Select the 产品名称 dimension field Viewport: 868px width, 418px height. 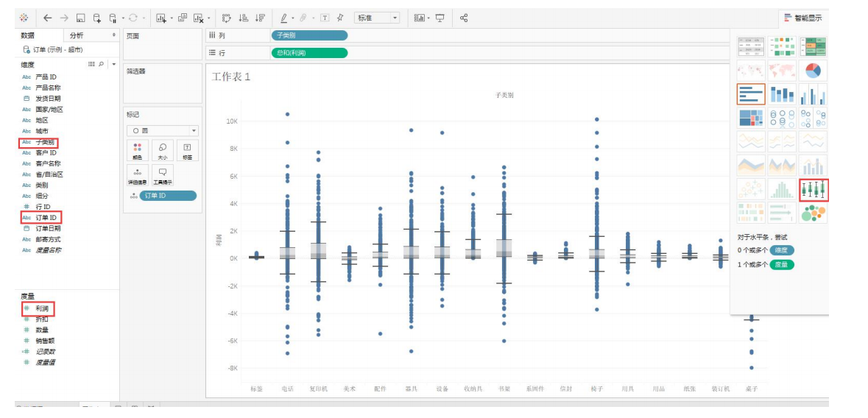[x=48, y=88]
